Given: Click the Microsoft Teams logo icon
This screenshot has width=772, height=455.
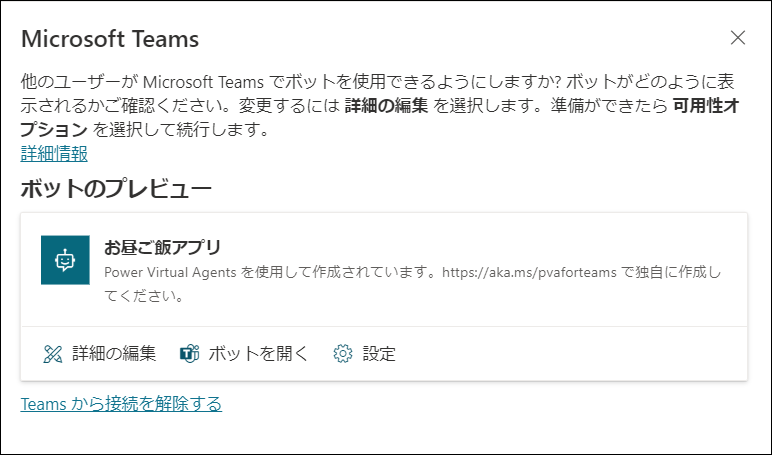Looking at the screenshot, I should 190,354.
